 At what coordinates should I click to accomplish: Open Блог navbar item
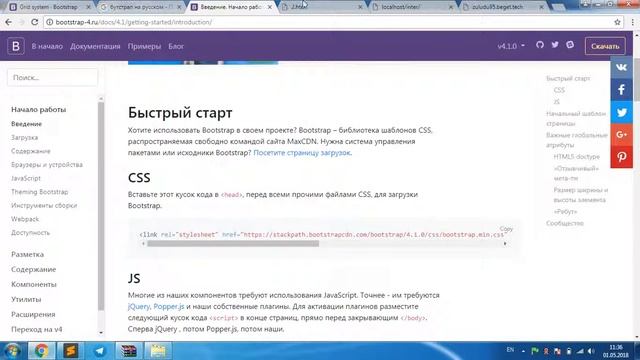(176, 46)
